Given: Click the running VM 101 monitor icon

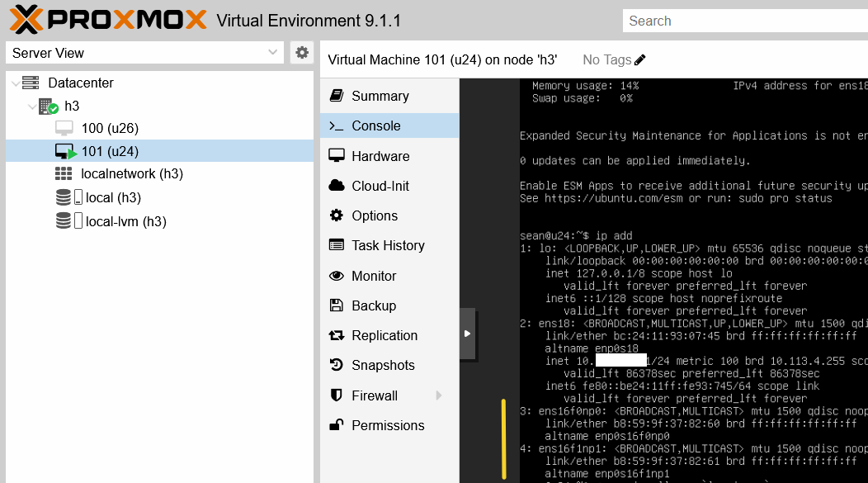Looking at the screenshot, I should [x=65, y=151].
